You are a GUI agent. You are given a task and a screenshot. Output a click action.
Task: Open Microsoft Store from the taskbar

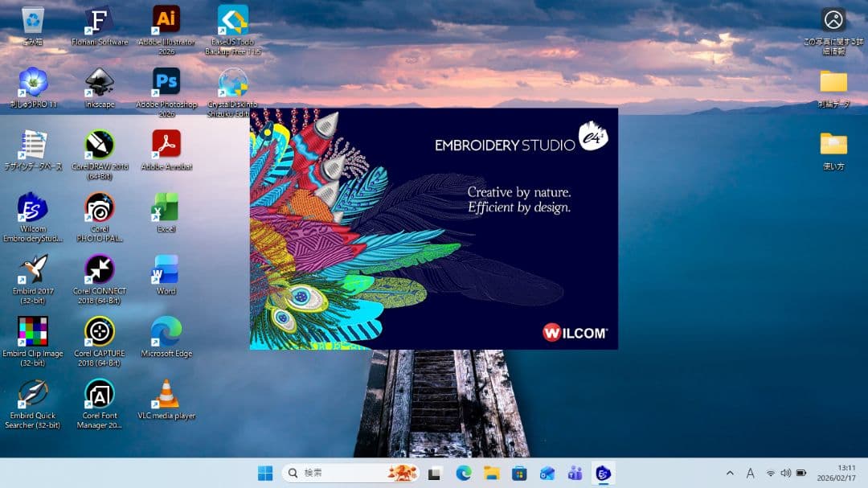[519, 473]
